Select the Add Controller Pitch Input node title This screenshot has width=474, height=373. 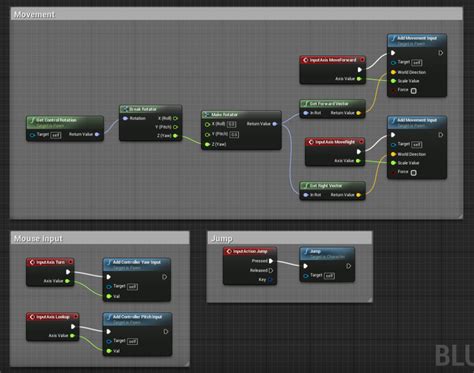pos(138,317)
